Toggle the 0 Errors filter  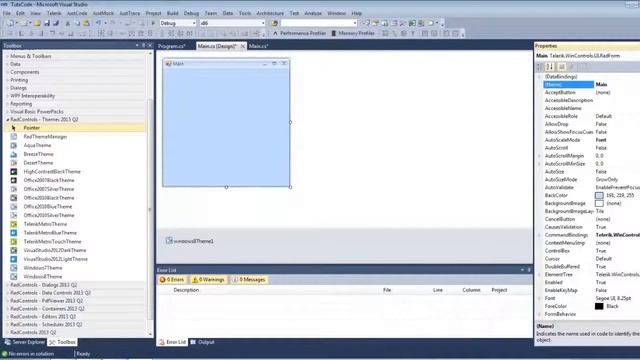coord(172,280)
